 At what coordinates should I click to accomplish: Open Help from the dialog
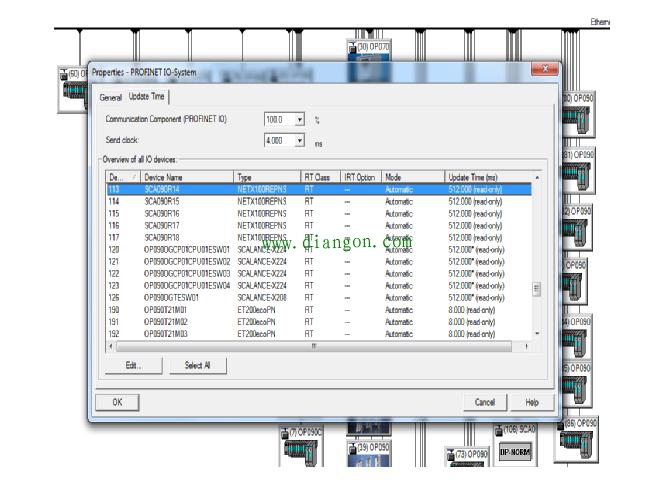pos(532,402)
